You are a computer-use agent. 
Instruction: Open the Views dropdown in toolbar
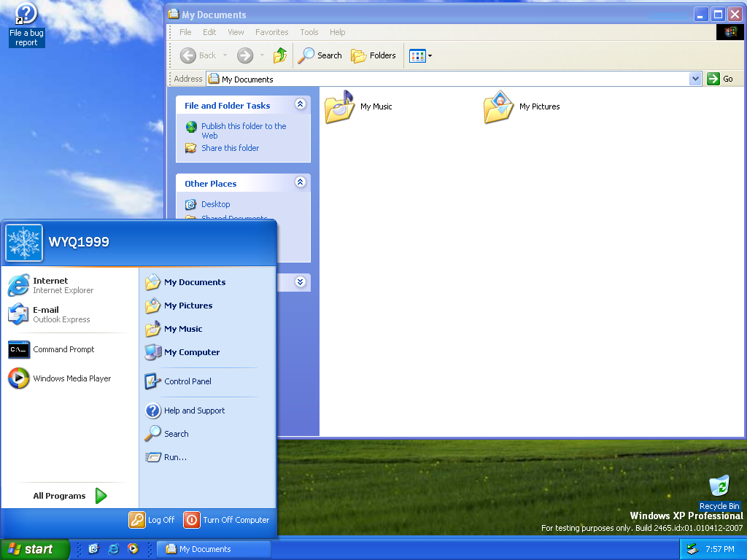click(421, 55)
